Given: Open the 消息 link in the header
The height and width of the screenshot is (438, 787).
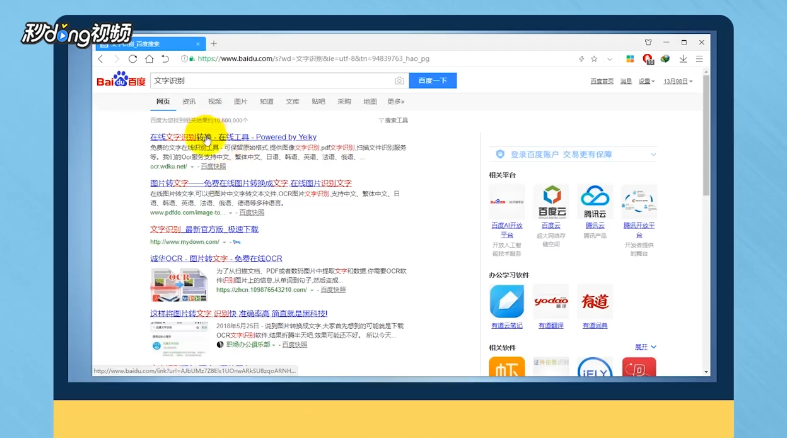Looking at the screenshot, I should pyautogui.click(x=626, y=81).
